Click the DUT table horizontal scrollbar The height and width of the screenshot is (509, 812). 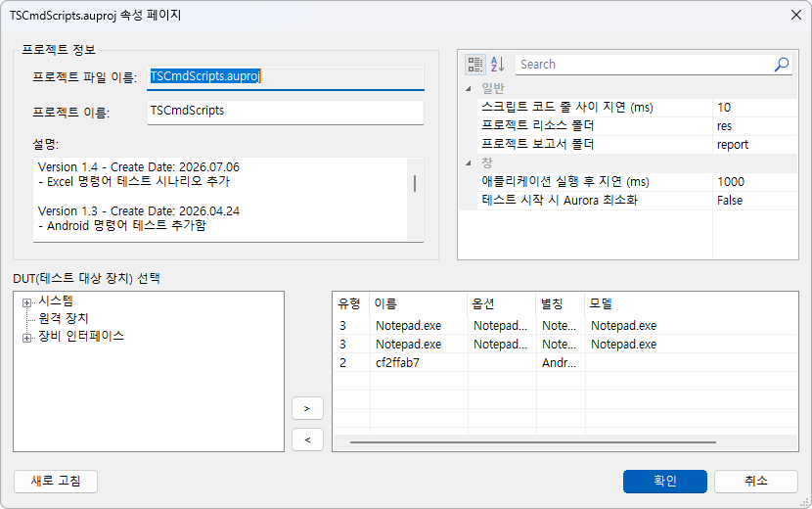(x=533, y=442)
